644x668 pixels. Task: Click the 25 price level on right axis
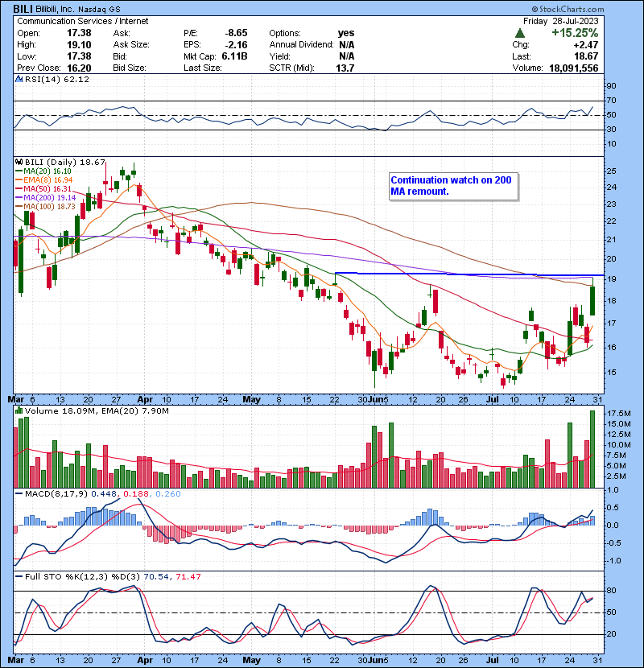pyautogui.click(x=611, y=171)
